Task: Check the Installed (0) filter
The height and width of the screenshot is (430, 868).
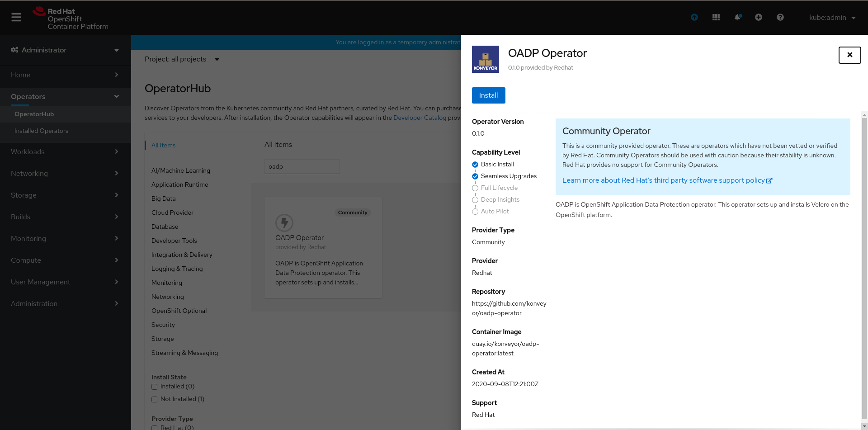Action: (x=154, y=387)
